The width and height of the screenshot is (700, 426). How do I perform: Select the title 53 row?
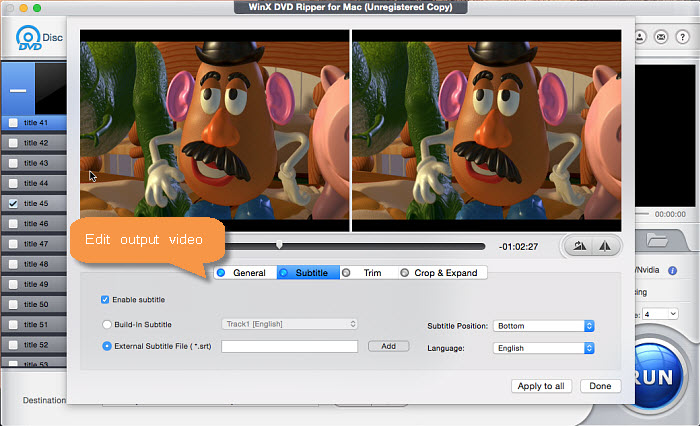(34, 363)
